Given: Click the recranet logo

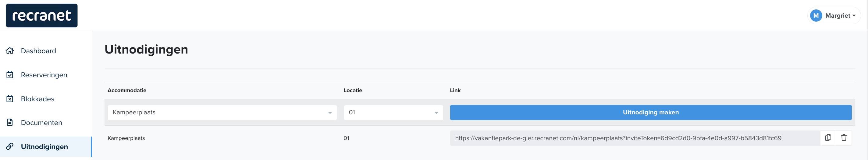Looking at the screenshot, I should [42, 16].
